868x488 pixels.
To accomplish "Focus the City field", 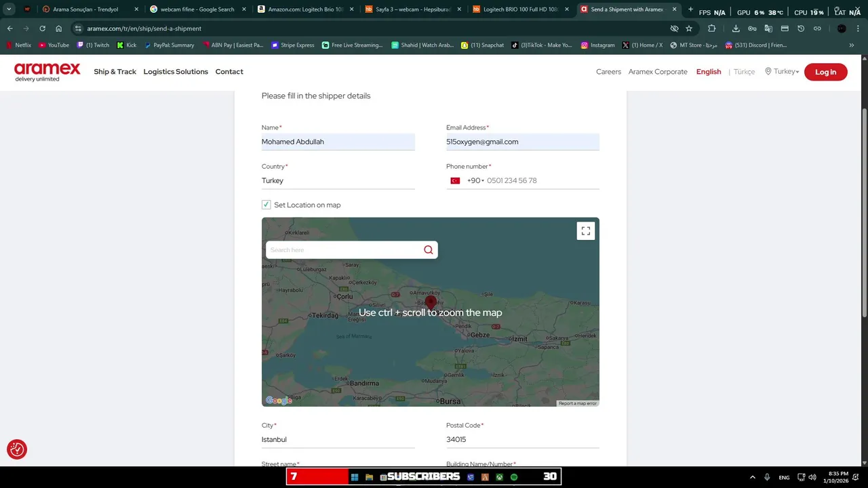I will [x=338, y=439].
